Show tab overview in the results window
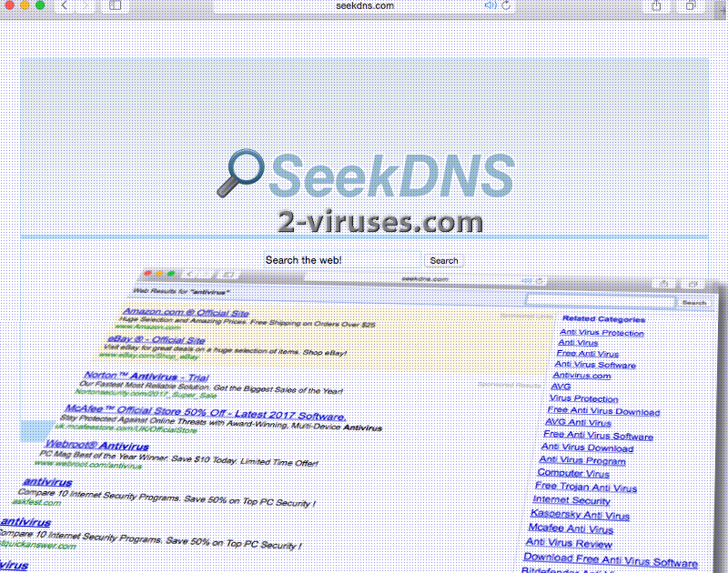 [693, 284]
